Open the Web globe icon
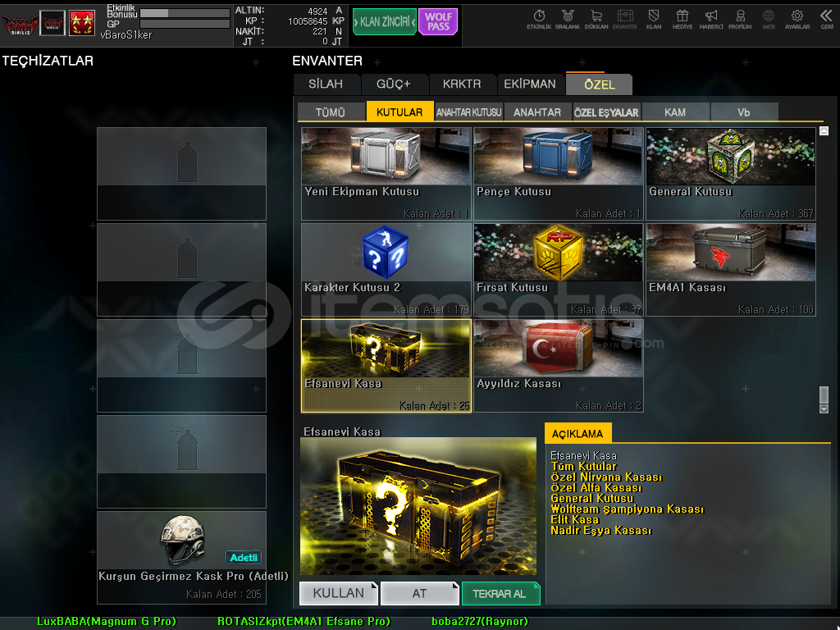Screen dimensions: 840x630 769,20
